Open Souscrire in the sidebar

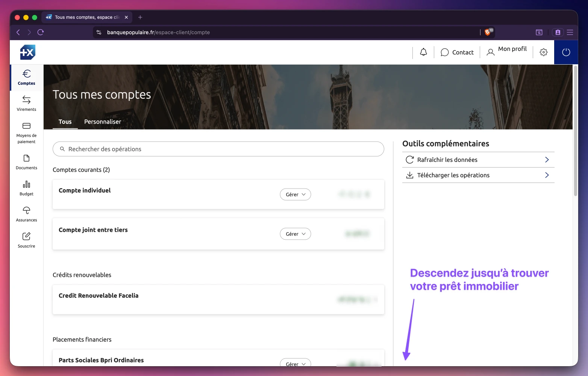tap(26, 240)
